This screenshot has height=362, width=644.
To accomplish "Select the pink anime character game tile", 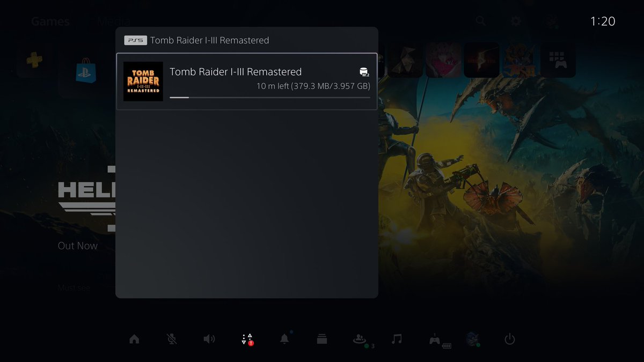I will tap(443, 60).
